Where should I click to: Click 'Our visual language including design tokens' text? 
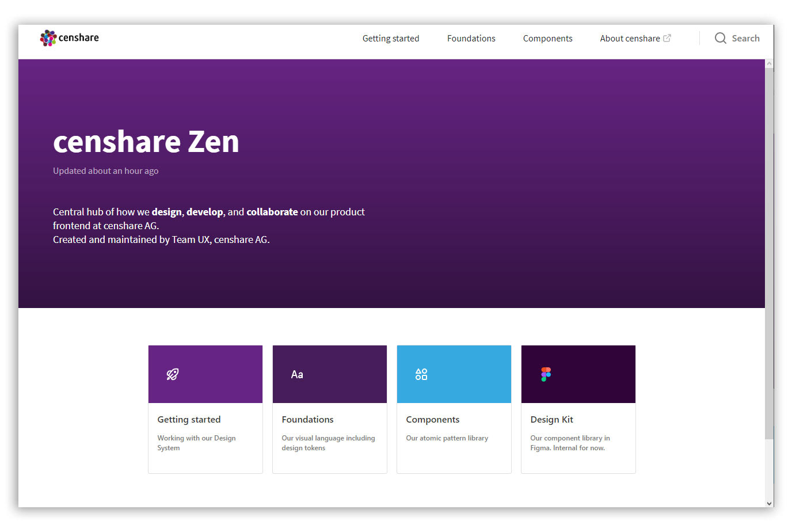tap(329, 443)
